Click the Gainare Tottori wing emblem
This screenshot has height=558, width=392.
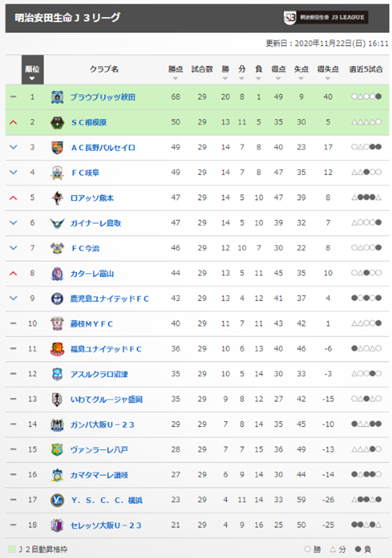tap(57, 223)
